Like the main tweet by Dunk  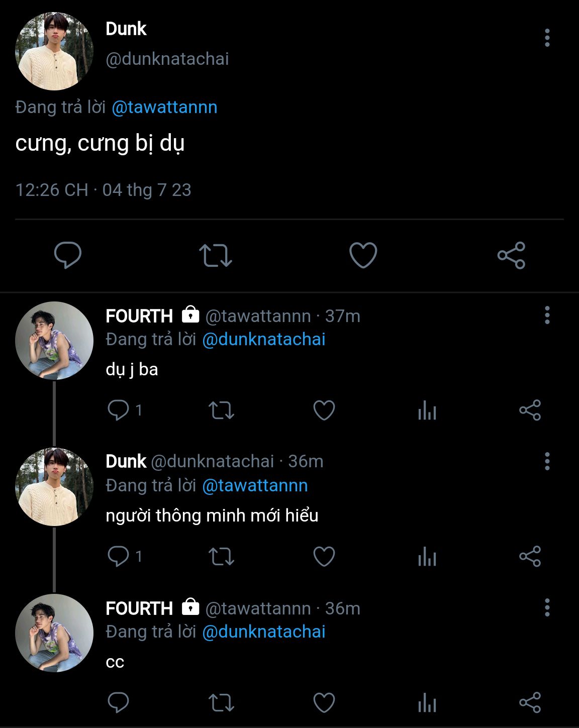point(363,255)
